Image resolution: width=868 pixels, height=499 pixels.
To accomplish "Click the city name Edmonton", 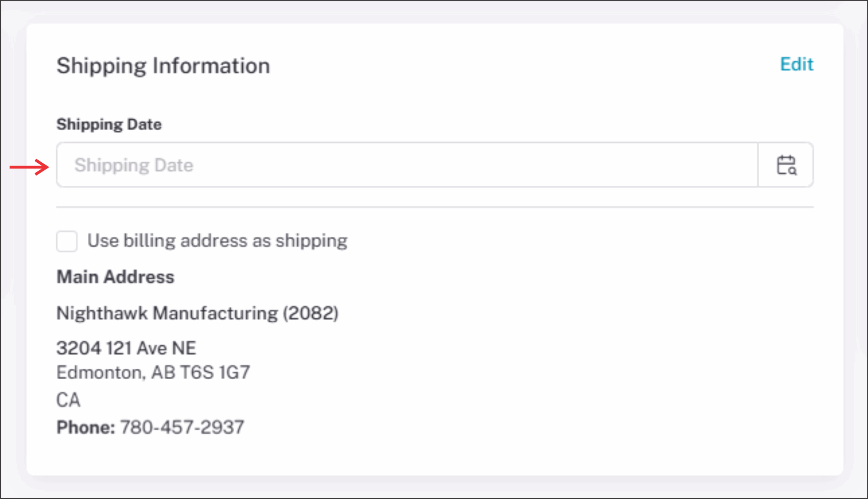I will click(x=99, y=372).
